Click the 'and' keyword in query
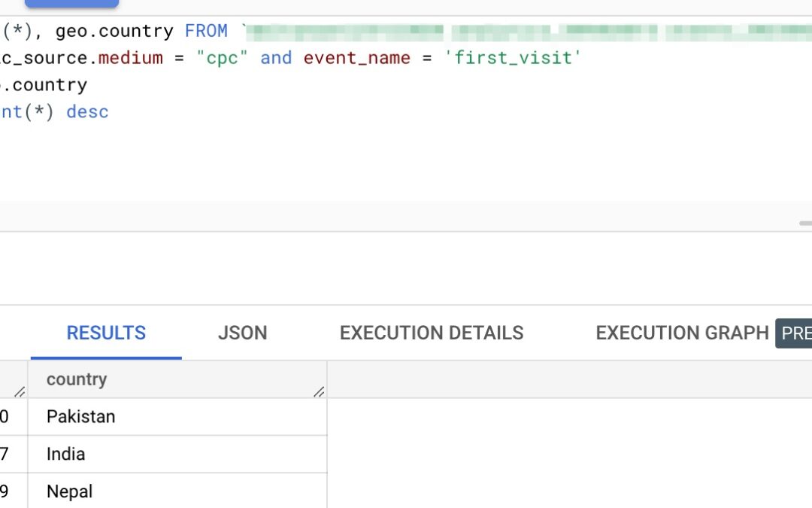Viewport: 812px width, 508px height. tap(276, 57)
